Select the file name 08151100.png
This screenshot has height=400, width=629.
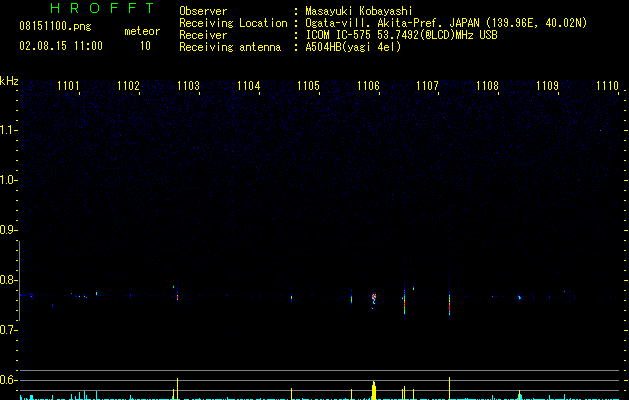(x=55, y=27)
